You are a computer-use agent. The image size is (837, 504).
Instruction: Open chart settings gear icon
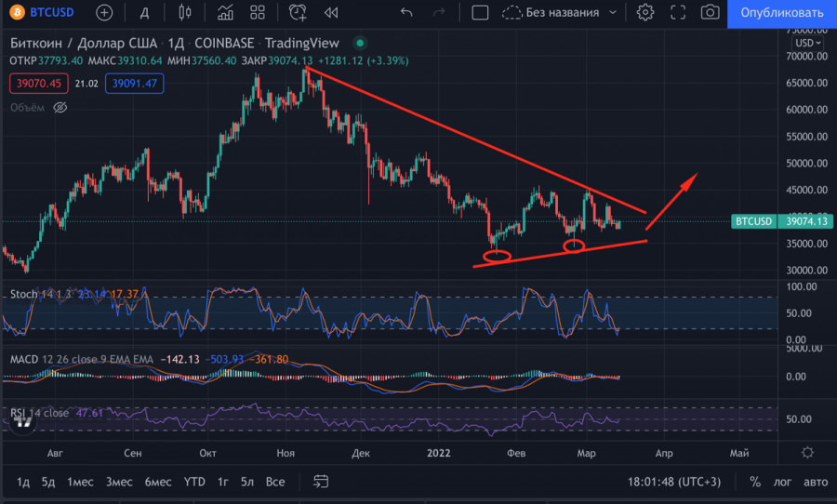[x=644, y=12]
